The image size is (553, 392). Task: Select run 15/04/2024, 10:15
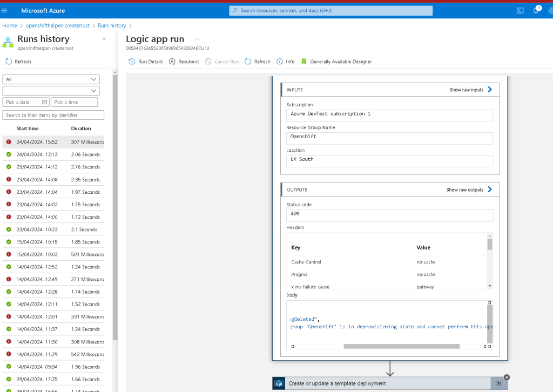tap(53, 242)
